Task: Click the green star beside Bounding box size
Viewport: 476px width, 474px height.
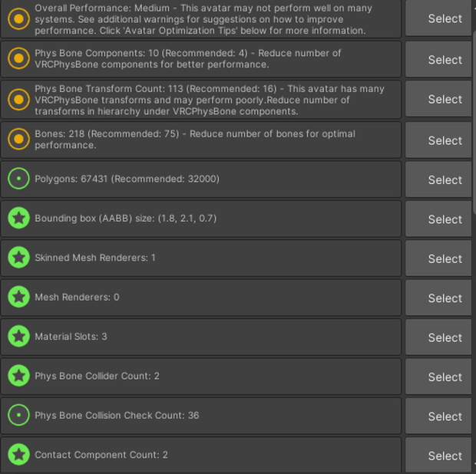Action: (x=19, y=218)
